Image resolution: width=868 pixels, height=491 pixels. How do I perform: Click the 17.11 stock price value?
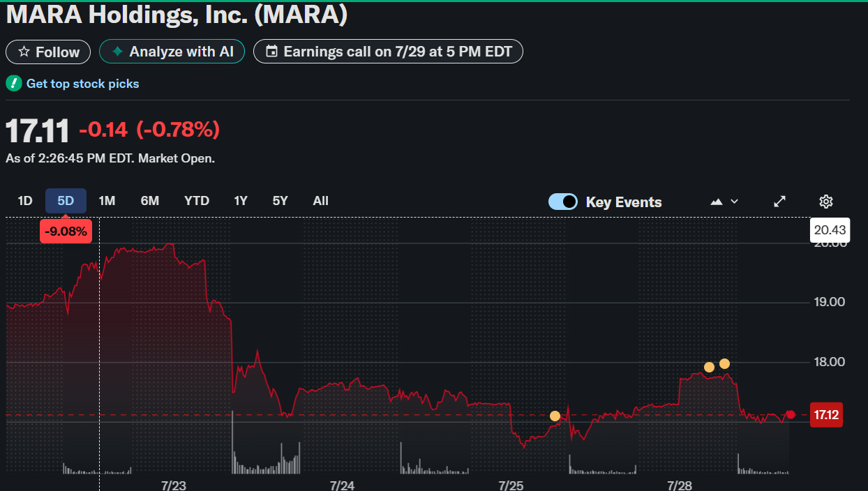(x=38, y=130)
